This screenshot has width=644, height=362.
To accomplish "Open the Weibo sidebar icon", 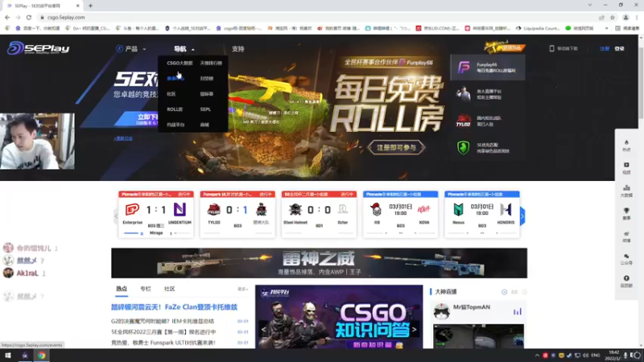I will click(x=626, y=236).
